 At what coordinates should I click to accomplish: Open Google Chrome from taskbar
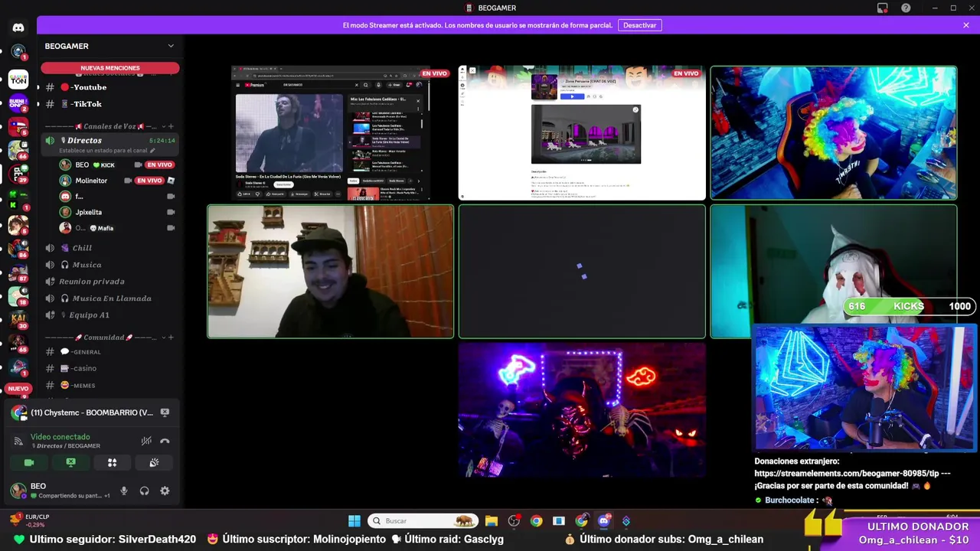click(536, 521)
